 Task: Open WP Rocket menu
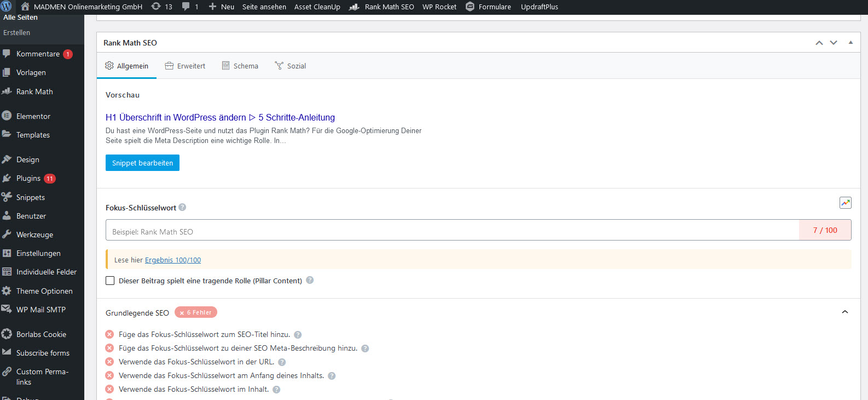tap(439, 7)
